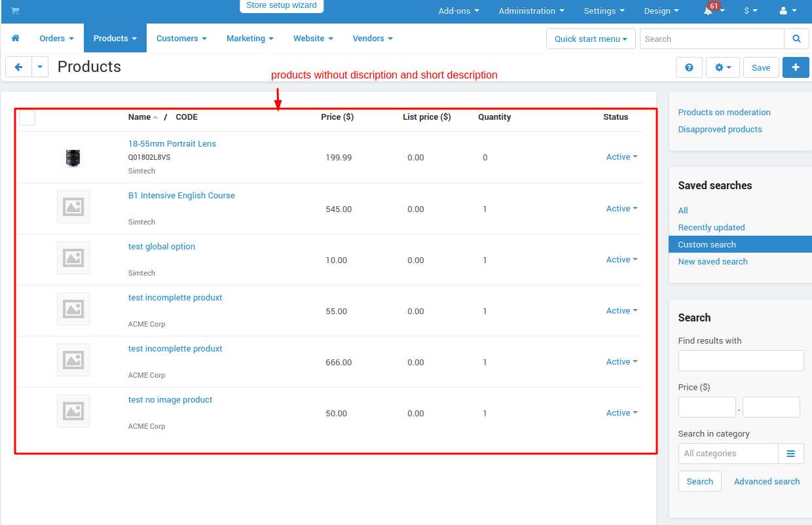812x525 pixels.
Task: Edit price 199.99 of Portrait Lens
Action: pos(339,158)
